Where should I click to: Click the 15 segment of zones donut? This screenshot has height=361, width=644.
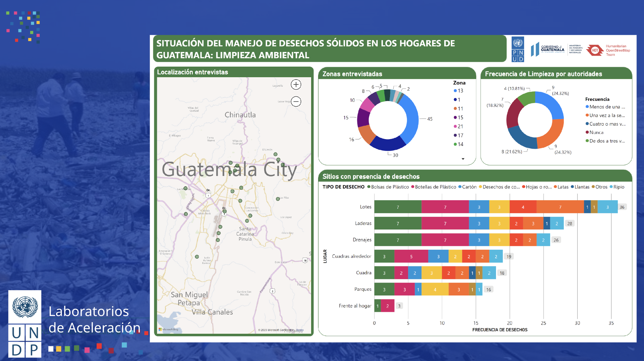(363, 117)
